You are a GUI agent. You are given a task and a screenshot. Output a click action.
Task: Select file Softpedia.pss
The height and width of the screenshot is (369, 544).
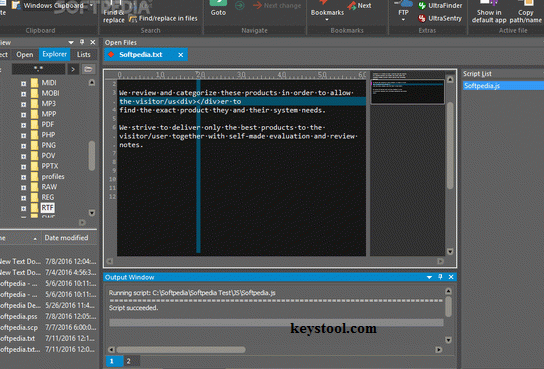click(x=49, y=316)
